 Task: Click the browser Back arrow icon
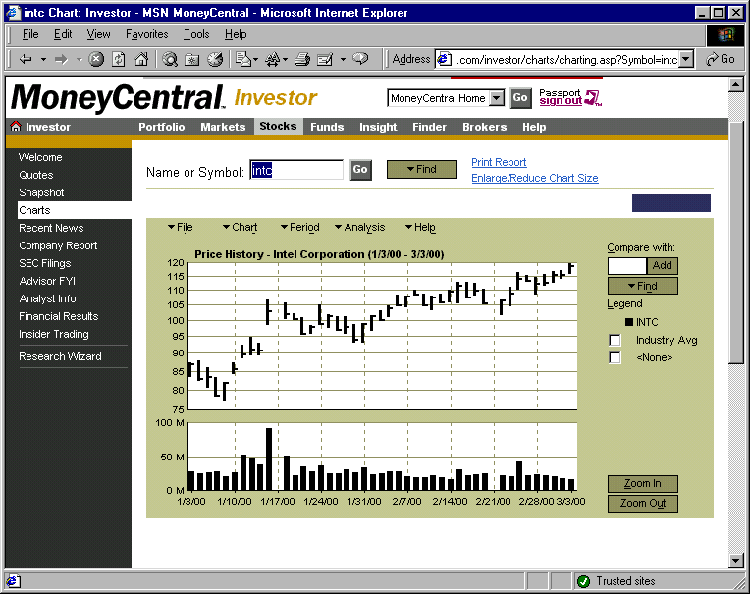coord(25,59)
